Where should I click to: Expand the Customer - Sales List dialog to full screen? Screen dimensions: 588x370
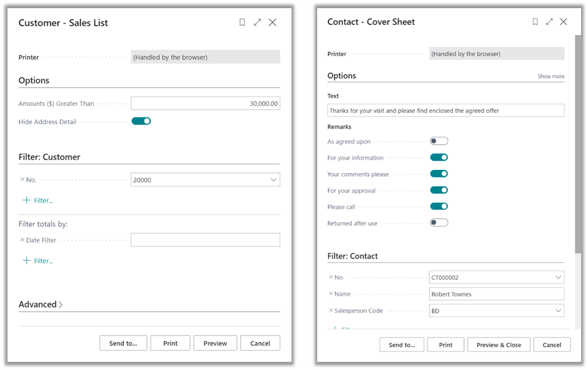tap(257, 23)
